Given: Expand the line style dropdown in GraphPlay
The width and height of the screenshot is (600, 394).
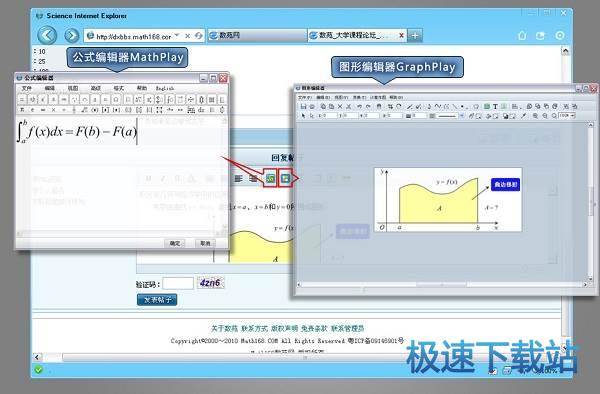Looking at the screenshot, I should (462, 116).
